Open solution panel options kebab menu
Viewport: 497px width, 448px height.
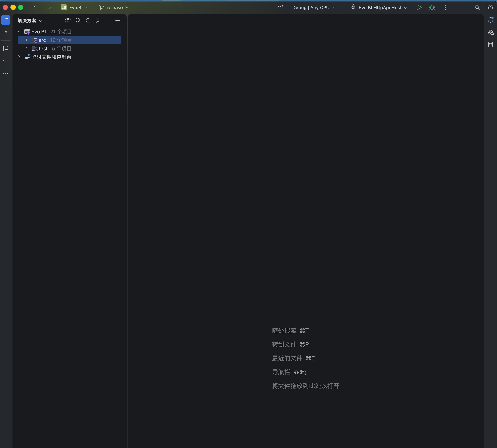pos(108,20)
